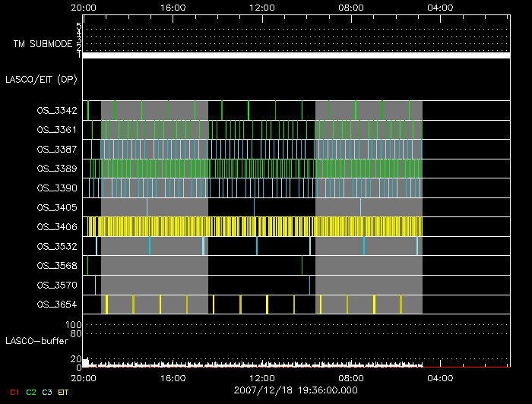This screenshot has height=404, width=532.
Task: Click the red C1 legend entry
Action: [14, 392]
